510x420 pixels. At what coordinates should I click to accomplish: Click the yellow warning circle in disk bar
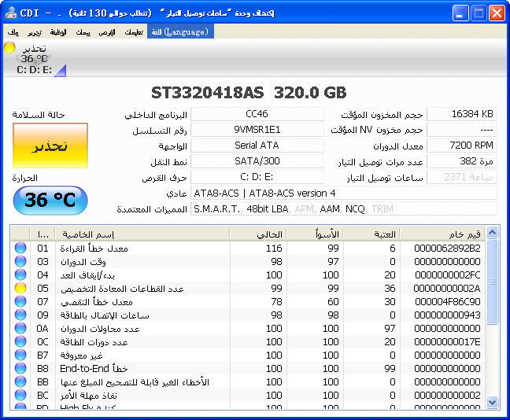pos(9,47)
